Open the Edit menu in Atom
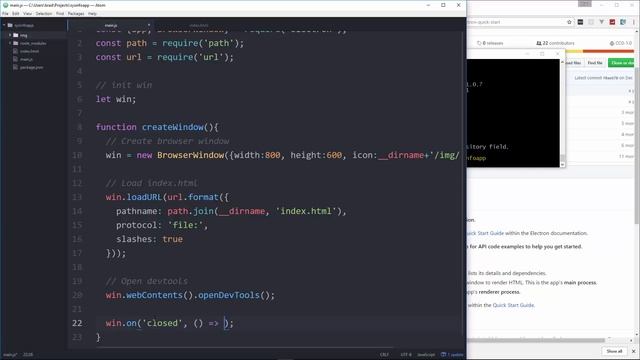This screenshot has height=360, width=640. pos(16,13)
